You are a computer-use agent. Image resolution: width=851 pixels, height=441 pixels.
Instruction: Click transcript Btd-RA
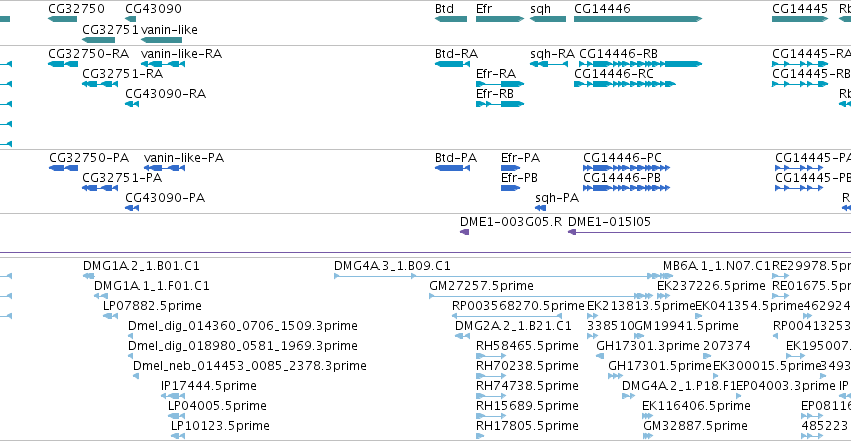point(452,64)
